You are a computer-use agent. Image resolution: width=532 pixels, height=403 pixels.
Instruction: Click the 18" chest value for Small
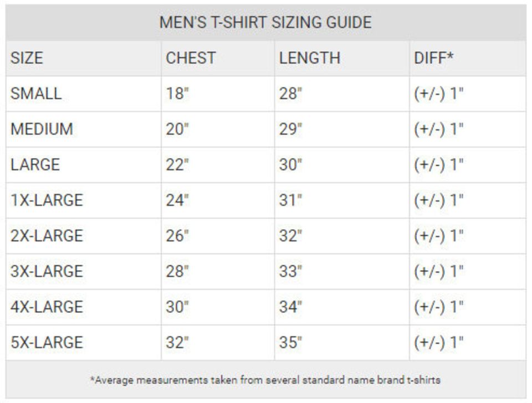click(x=177, y=94)
